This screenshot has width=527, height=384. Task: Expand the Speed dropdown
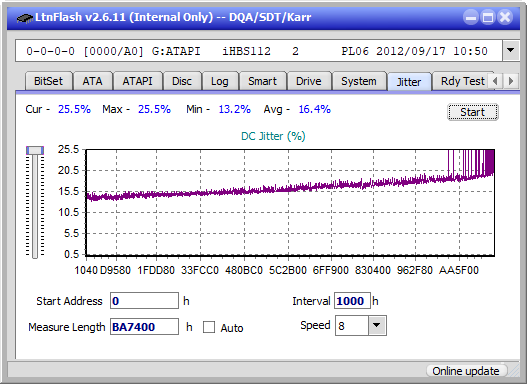pyautogui.click(x=377, y=325)
